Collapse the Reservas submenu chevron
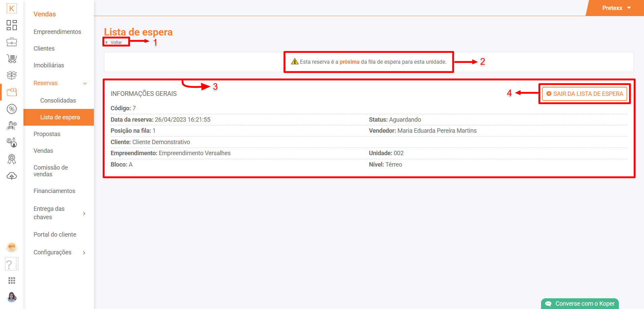The image size is (644, 309). 85,83
